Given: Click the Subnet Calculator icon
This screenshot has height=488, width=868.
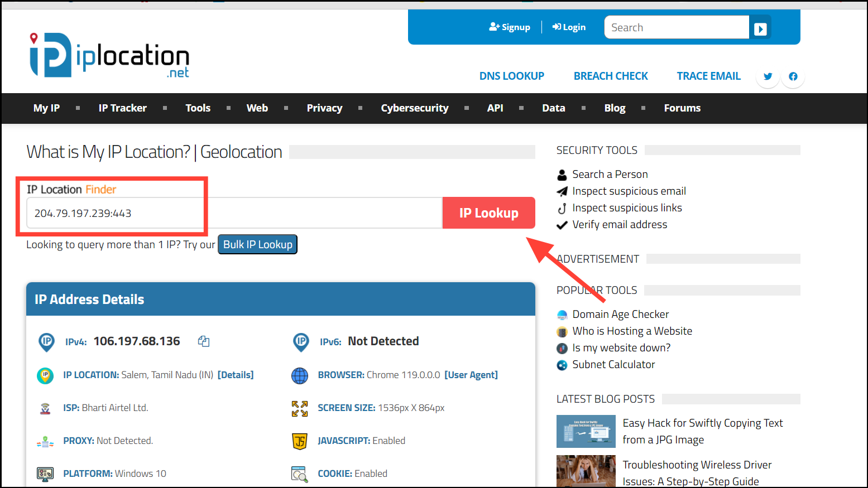Looking at the screenshot, I should pos(562,365).
